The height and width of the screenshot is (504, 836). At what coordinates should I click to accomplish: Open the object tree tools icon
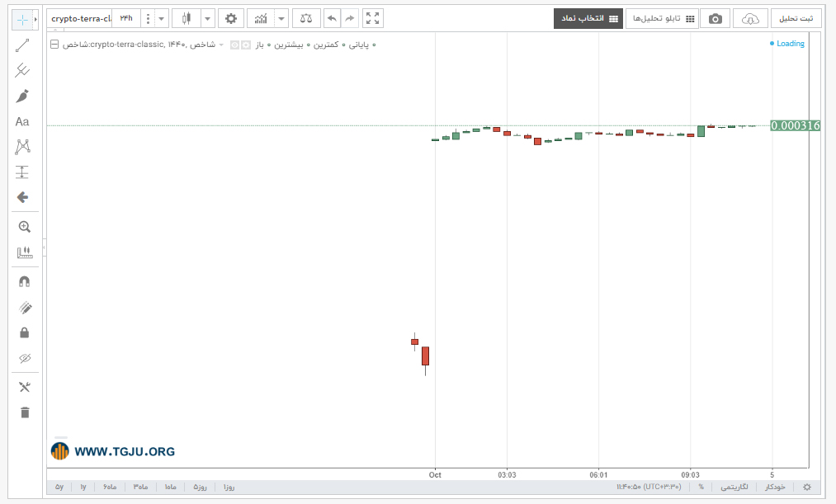[x=25, y=387]
